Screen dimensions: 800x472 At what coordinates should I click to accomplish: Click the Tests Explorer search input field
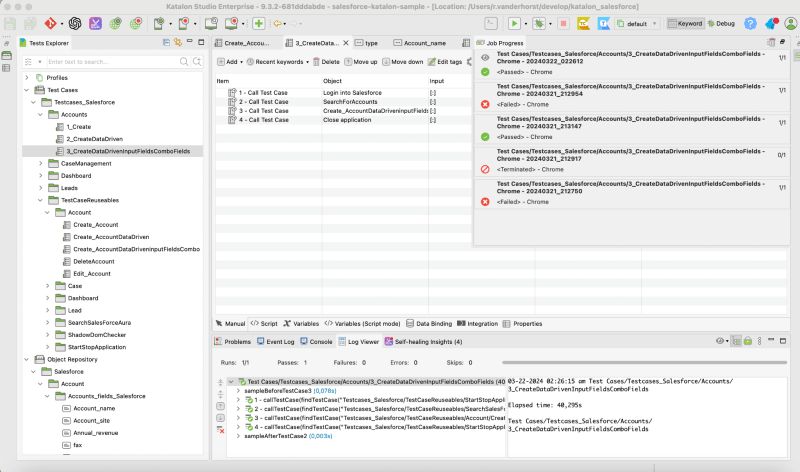point(111,62)
